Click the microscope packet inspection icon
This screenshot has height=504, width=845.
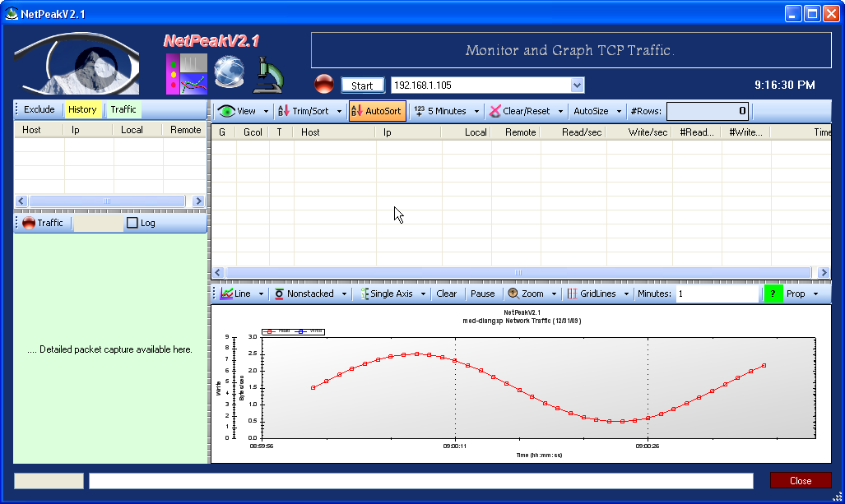tap(268, 75)
